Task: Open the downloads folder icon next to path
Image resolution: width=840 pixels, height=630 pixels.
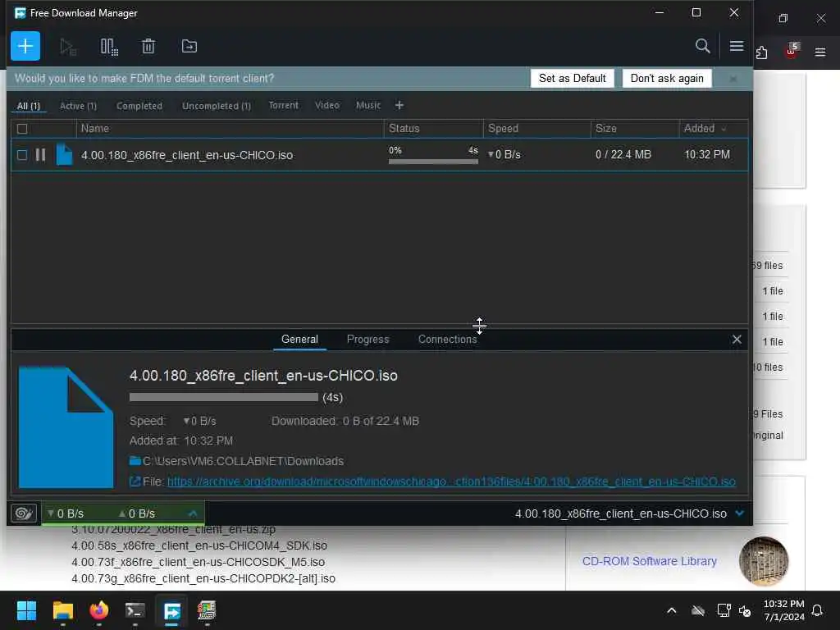Action: coord(135,461)
